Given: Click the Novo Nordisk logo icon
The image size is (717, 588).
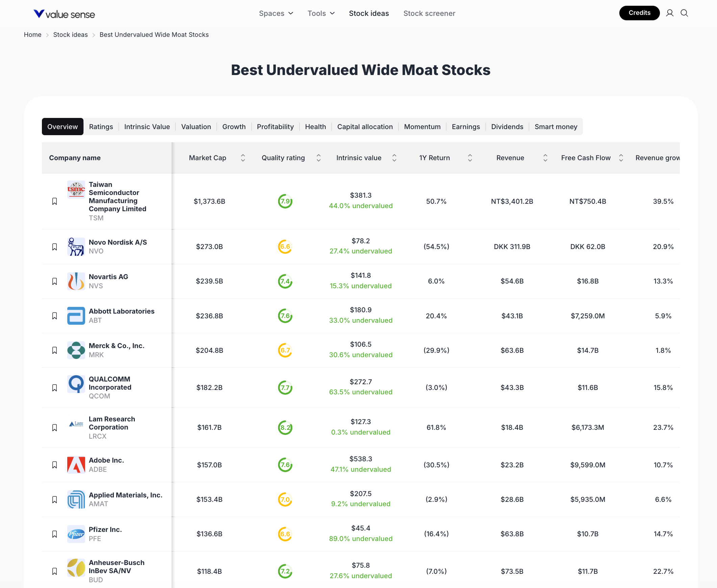Looking at the screenshot, I should 76,247.
